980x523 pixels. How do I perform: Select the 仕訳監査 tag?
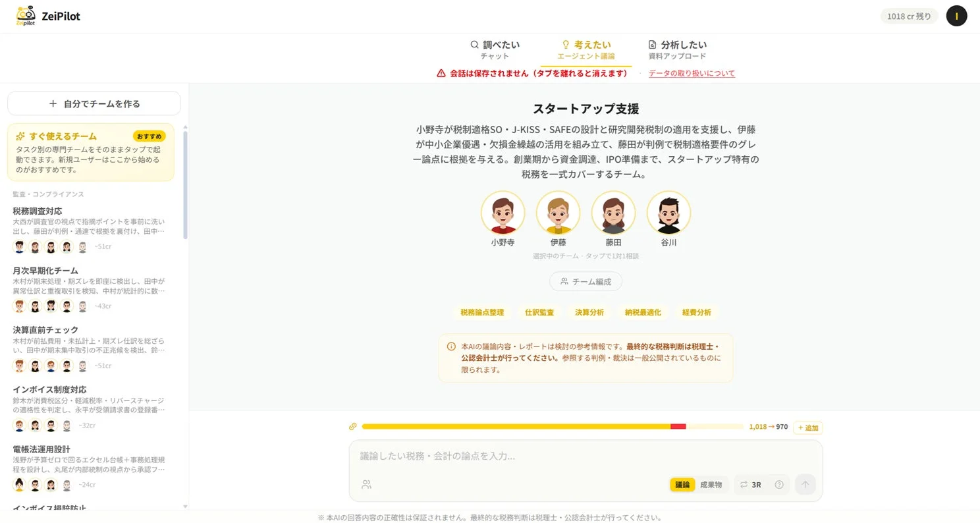pos(539,312)
